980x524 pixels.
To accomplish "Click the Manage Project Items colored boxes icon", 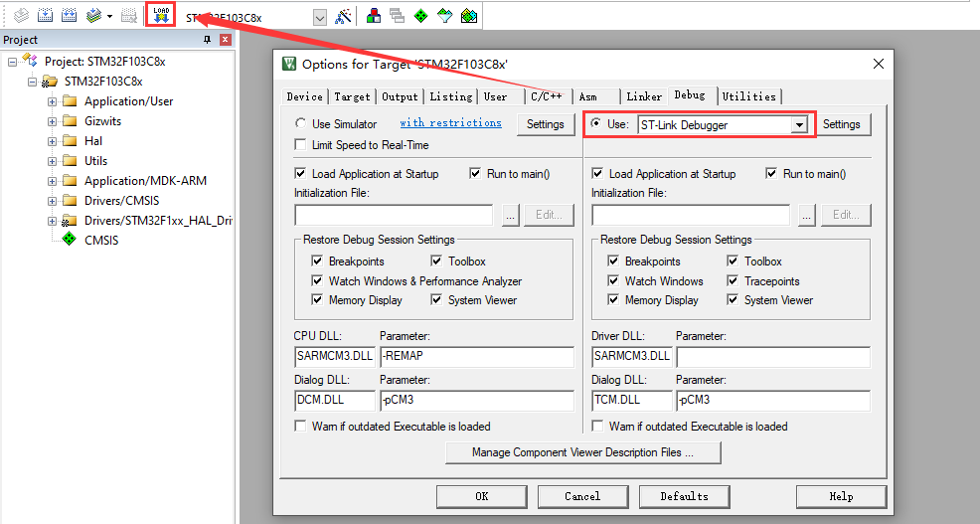I will (374, 16).
